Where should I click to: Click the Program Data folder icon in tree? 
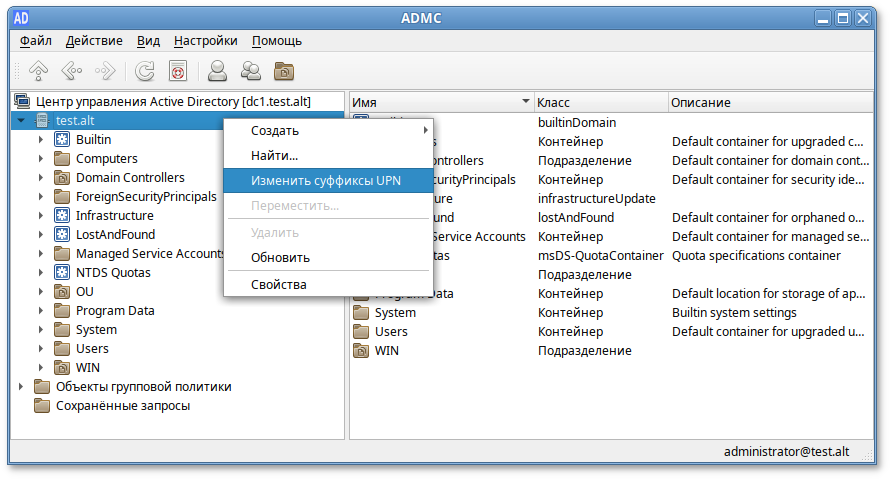coord(62,310)
